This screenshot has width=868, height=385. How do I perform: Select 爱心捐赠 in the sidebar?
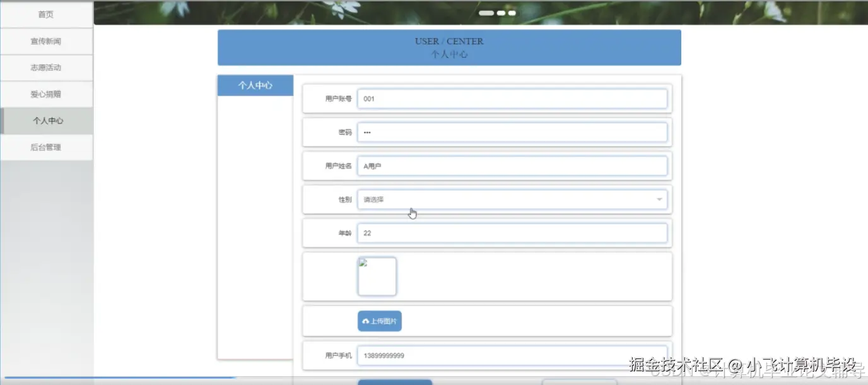pyautogui.click(x=46, y=94)
